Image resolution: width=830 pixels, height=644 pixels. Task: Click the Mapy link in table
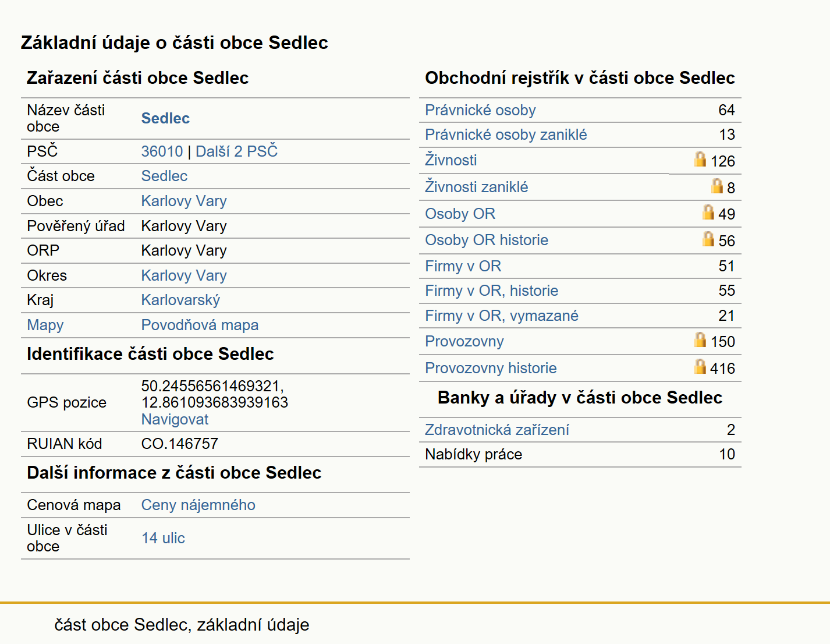pyautogui.click(x=45, y=325)
